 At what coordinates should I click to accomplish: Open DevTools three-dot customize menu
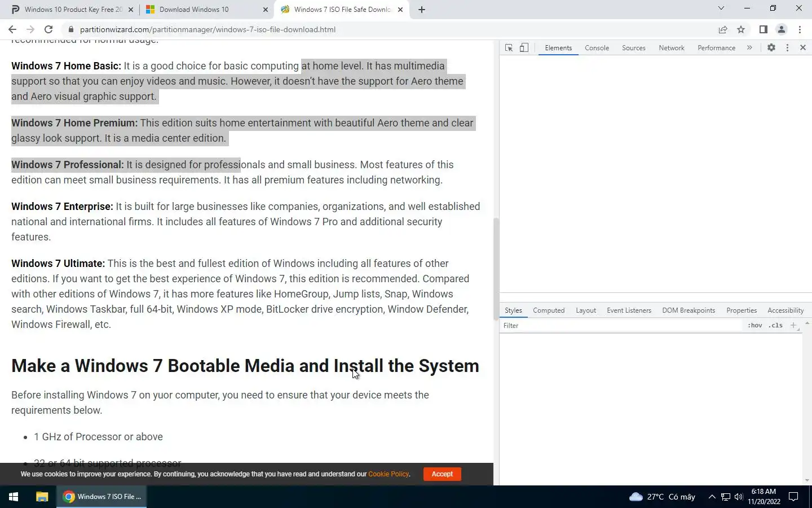[787, 48]
